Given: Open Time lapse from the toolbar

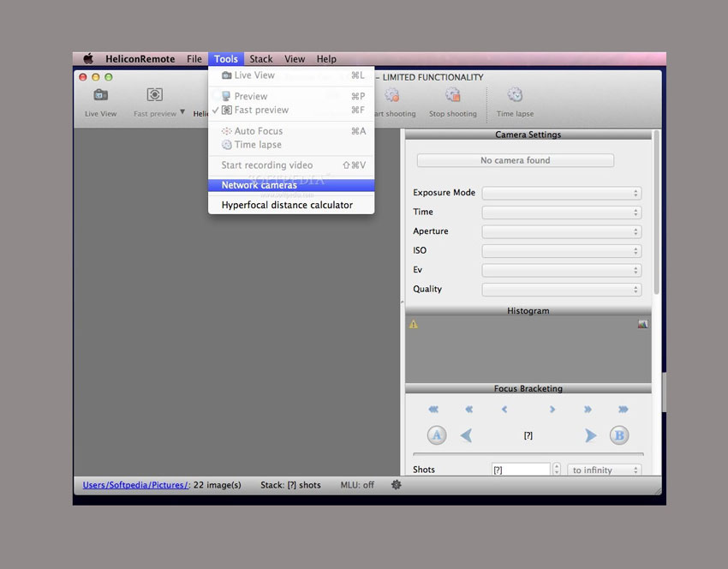Looking at the screenshot, I should [x=515, y=96].
